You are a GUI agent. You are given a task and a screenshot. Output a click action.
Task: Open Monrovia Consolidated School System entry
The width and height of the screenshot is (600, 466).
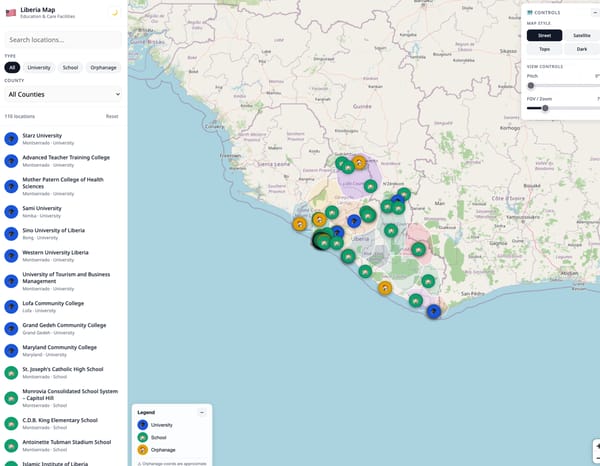coord(63,398)
